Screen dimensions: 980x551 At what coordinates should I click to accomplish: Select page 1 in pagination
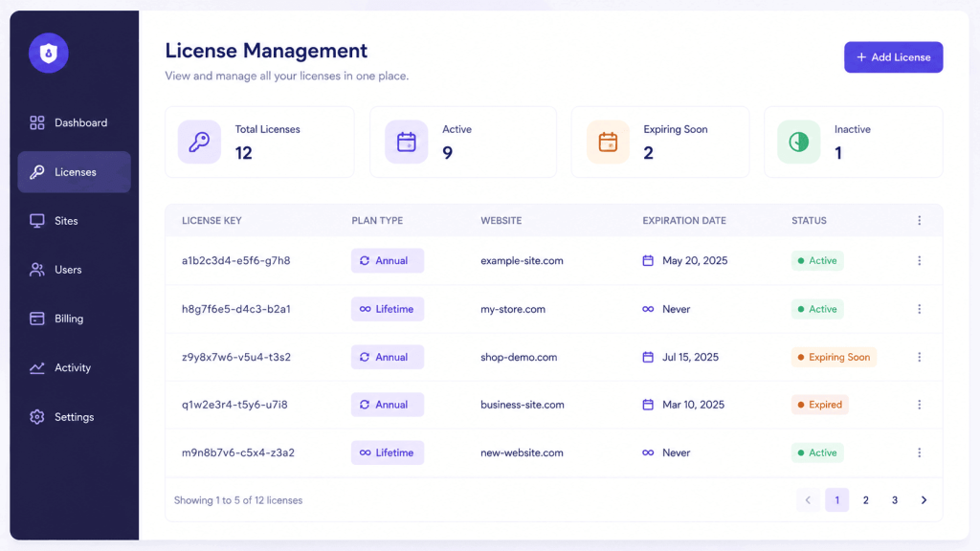coord(836,499)
